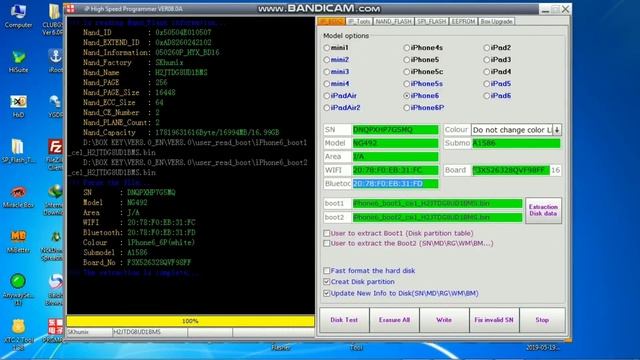Open the SP Flash Tool desktop icon
The height and width of the screenshot is (360, 640).
(x=18, y=151)
